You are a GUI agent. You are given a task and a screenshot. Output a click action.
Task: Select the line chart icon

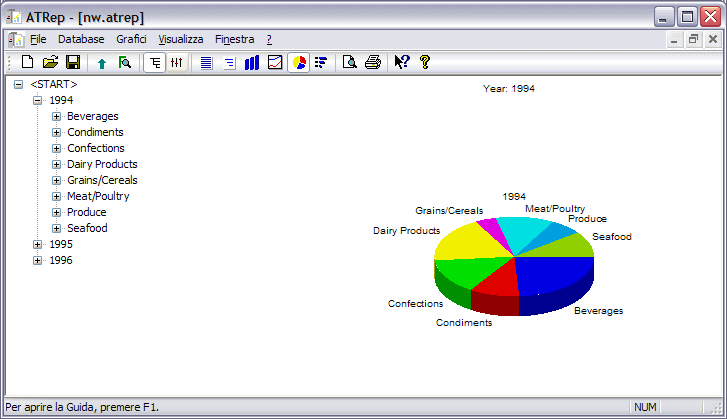(x=275, y=63)
